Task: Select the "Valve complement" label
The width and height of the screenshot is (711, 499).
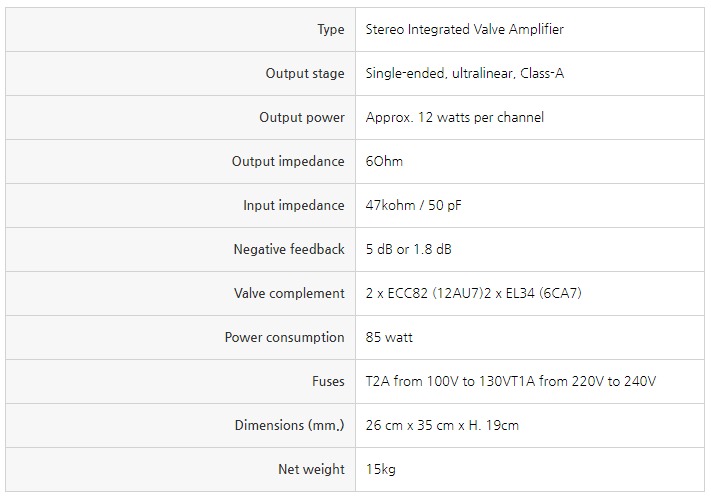Action: 289,294
